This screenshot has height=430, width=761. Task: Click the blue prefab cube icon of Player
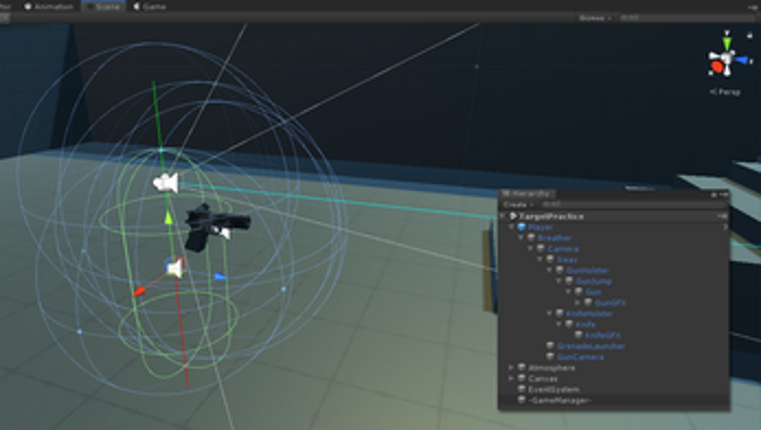tap(522, 227)
